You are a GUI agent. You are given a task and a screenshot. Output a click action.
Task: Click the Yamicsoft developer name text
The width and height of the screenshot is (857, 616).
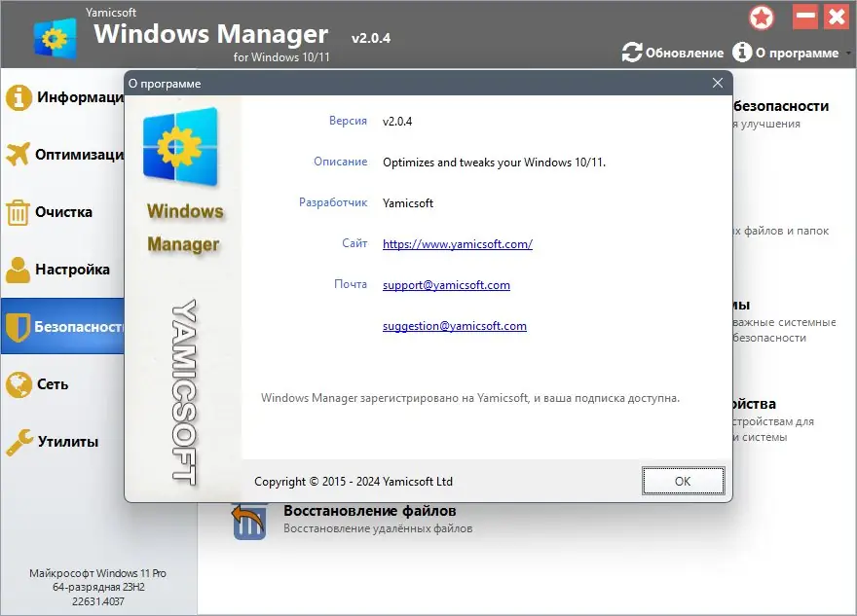click(408, 203)
